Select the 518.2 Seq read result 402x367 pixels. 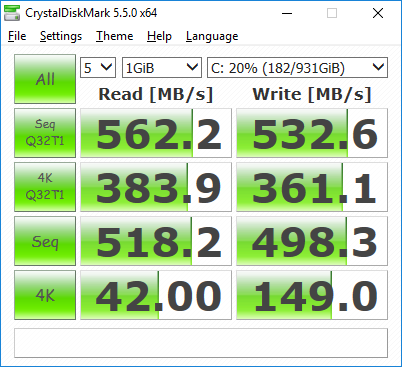point(156,241)
